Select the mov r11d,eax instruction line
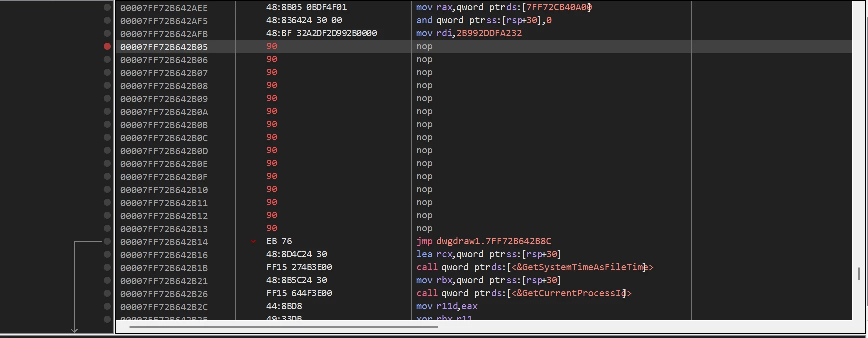 point(447,306)
